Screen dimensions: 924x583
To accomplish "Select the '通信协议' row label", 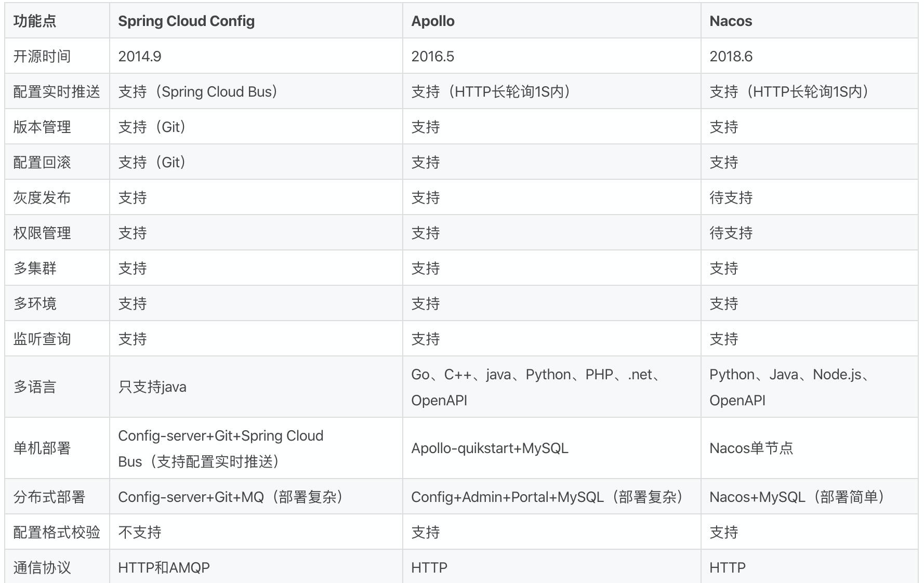I will (x=57, y=566).
